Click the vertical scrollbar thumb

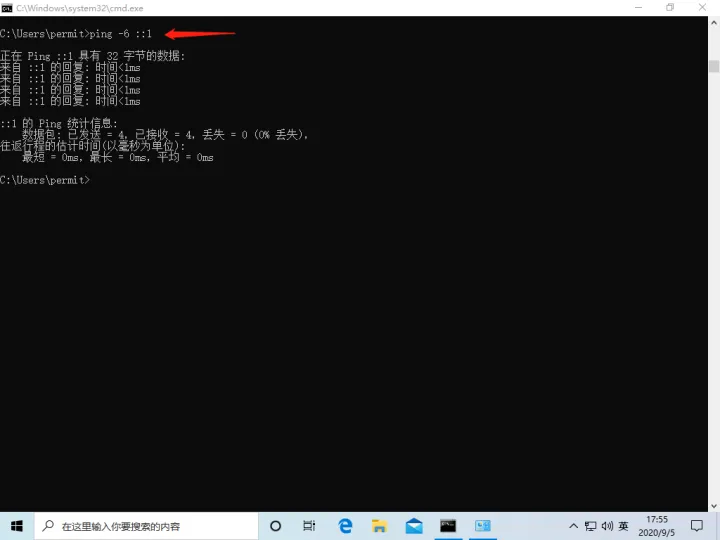[714, 66]
